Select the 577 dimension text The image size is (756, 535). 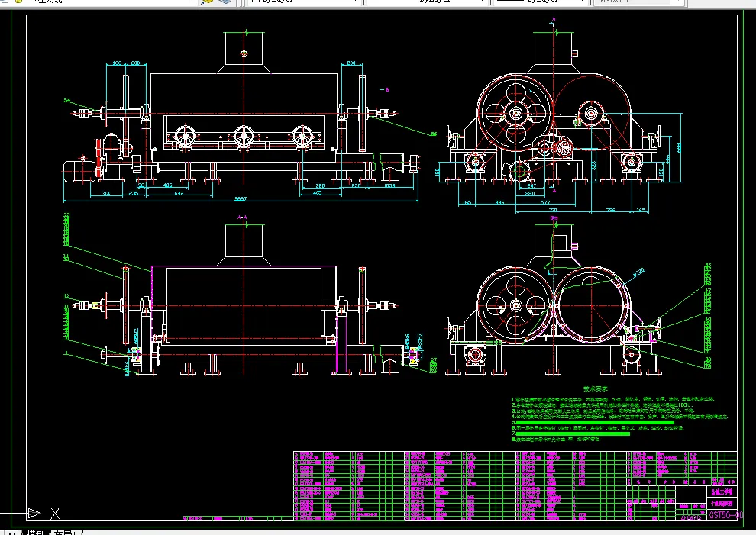point(544,202)
